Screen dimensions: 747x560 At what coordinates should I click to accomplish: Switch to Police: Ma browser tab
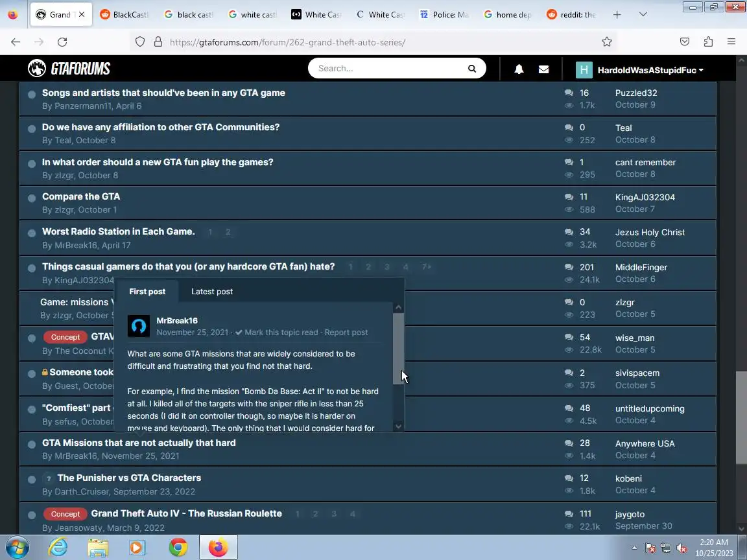tap(444, 15)
